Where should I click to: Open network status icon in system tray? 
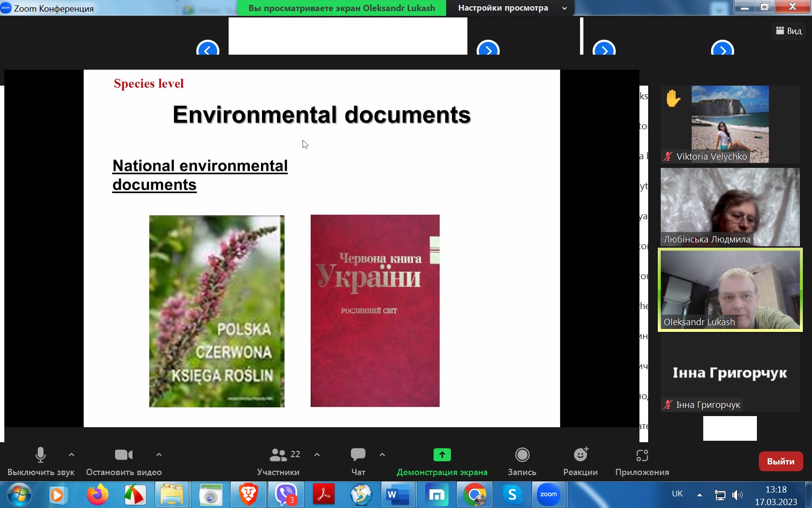click(720, 495)
